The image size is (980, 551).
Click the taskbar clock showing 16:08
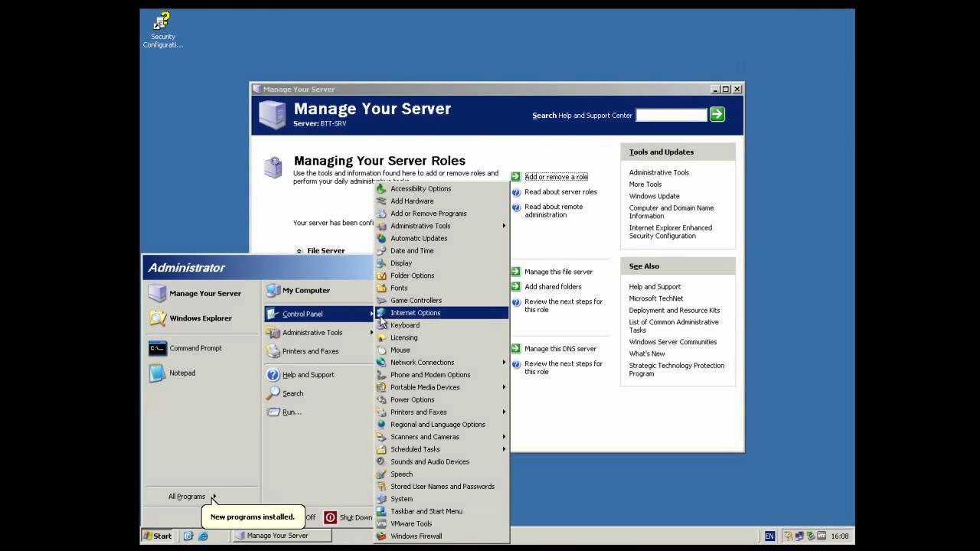click(x=839, y=536)
